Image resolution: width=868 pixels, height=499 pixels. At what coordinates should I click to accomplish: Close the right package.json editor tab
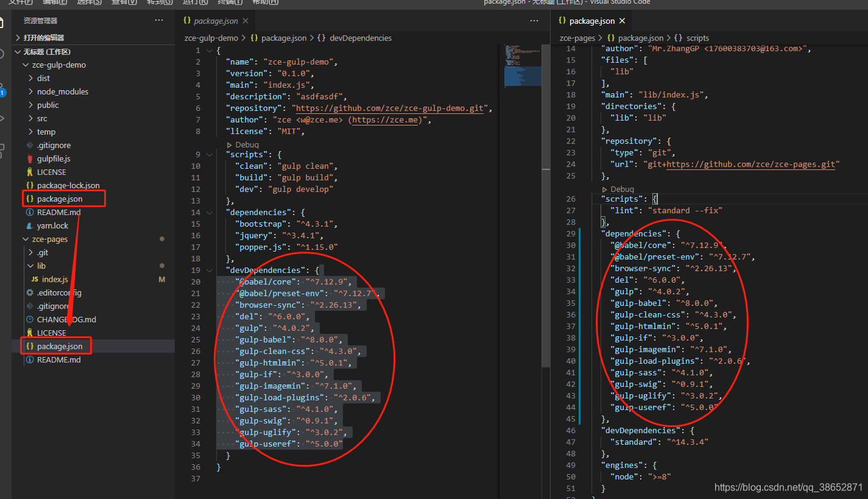(622, 21)
